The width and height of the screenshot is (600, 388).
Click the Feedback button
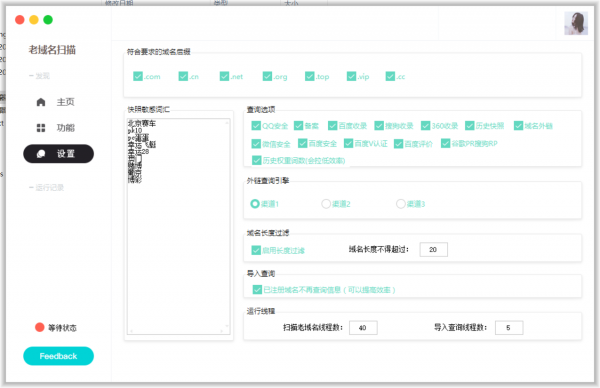(59, 356)
